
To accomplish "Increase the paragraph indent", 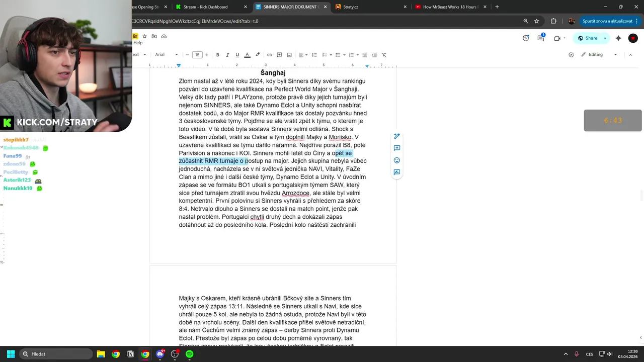I will [x=374, y=55].
